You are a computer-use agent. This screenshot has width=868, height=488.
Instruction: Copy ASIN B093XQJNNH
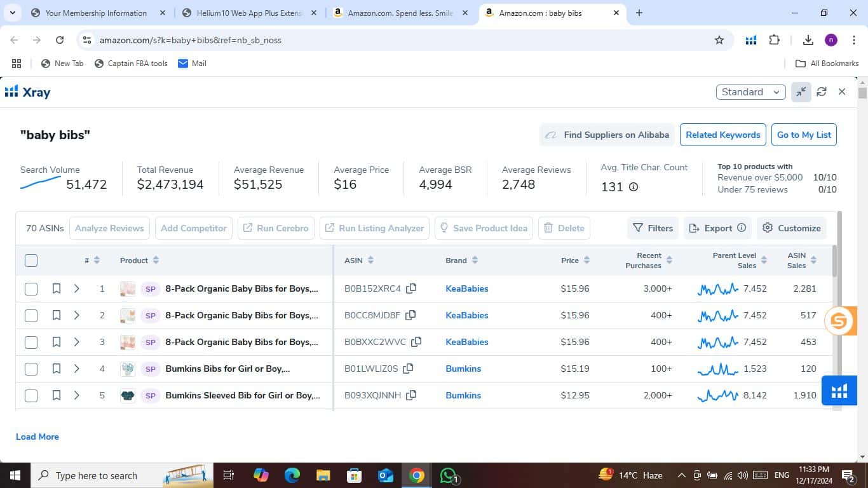(x=411, y=395)
